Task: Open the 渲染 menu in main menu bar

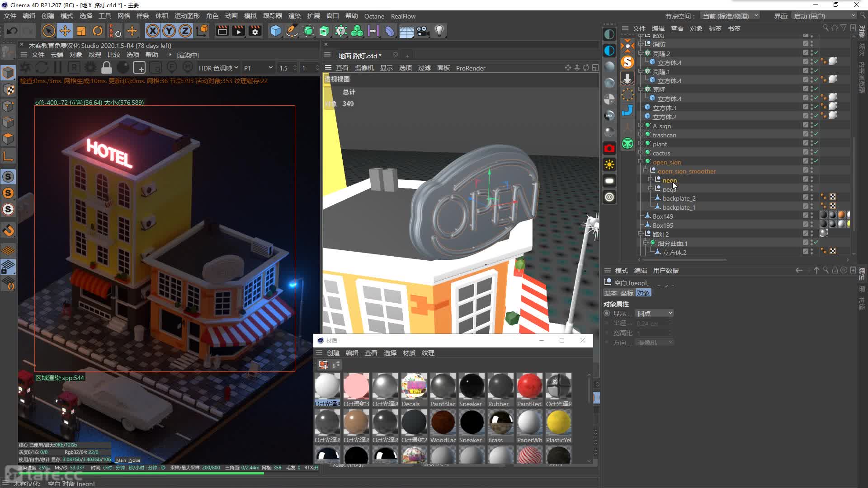Action: point(295,16)
